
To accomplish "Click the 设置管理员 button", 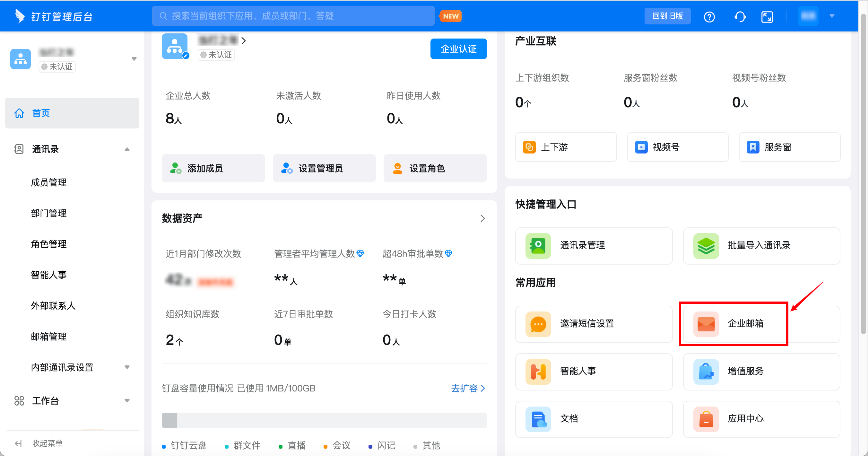I will (x=324, y=168).
